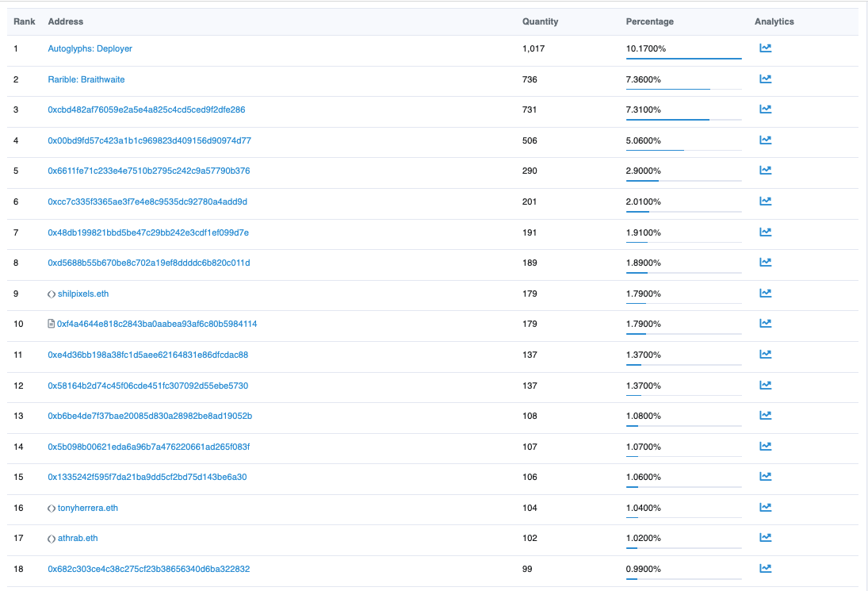
Task: View analytics icon for 108 quantity holder
Action: 765,416
